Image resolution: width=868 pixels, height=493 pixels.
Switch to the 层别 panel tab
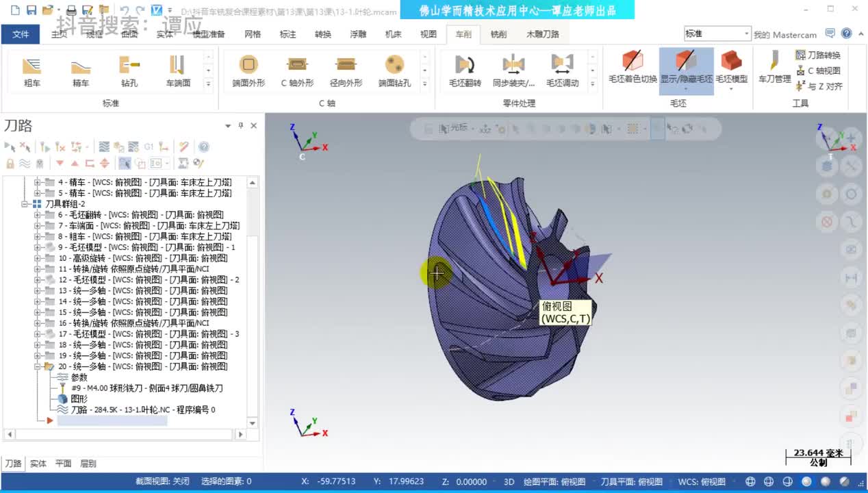88,464
